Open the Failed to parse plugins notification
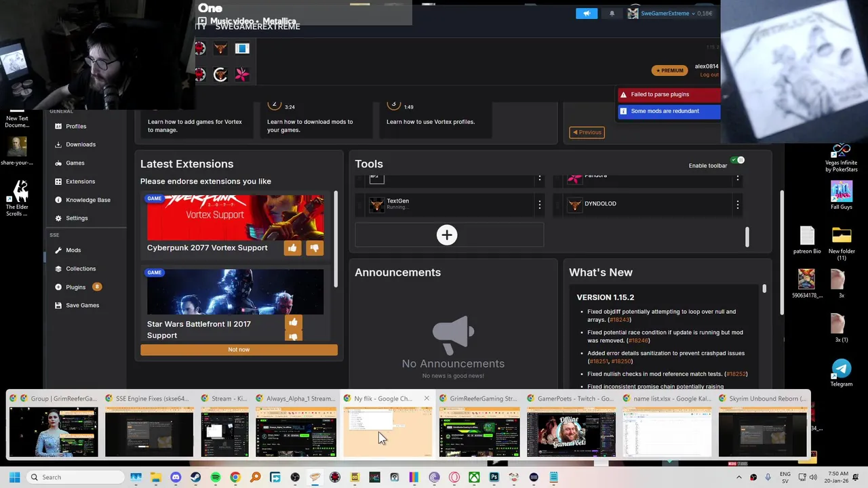 pyautogui.click(x=669, y=95)
